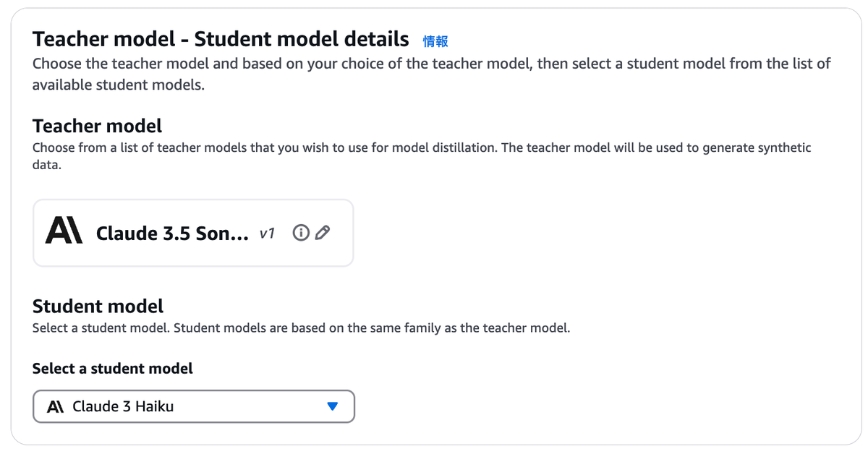The height and width of the screenshot is (454, 868).
Task: Click the top "Choose the teacher model" paragraph
Action: pyautogui.click(x=431, y=64)
